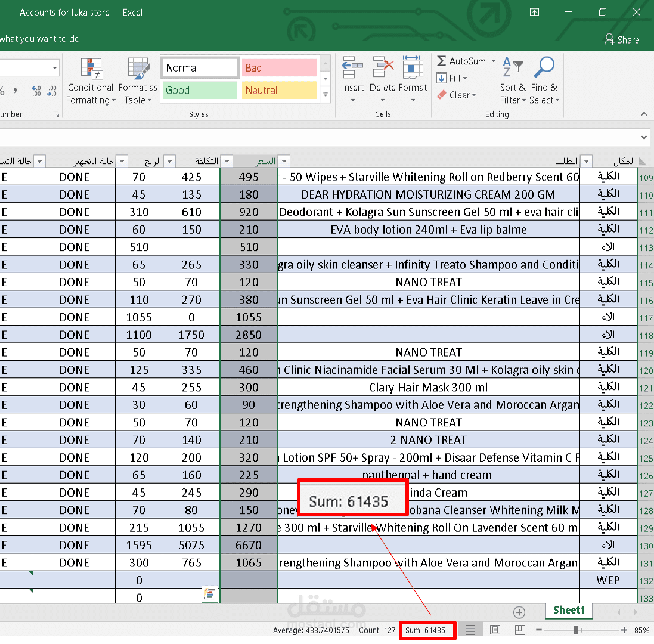Click the AutoSum sigma icon
This screenshot has width=654, height=644.
pyautogui.click(x=441, y=61)
